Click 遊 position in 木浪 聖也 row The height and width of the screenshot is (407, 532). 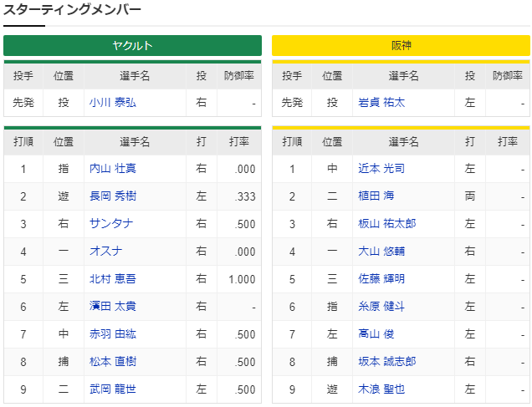[332, 389]
